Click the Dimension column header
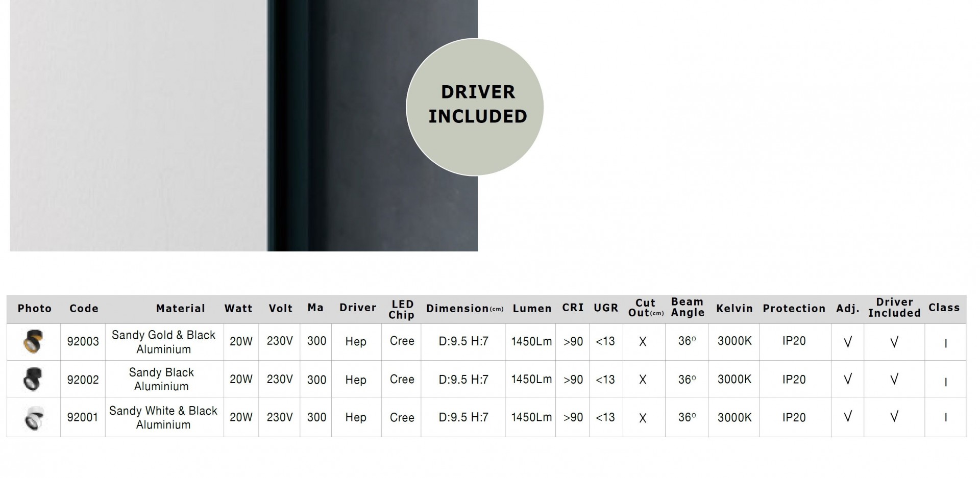The image size is (980, 478). [464, 308]
